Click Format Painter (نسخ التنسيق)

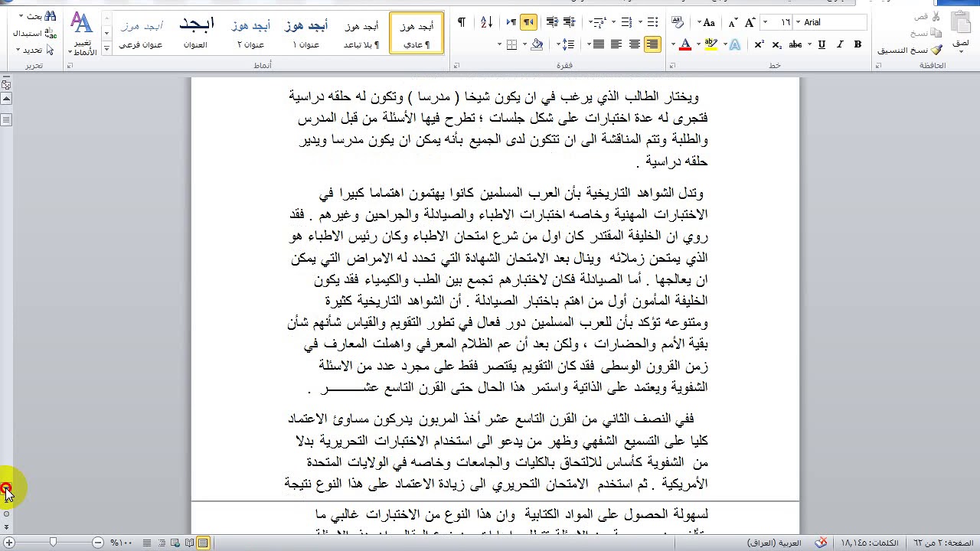click(x=910, y=50)
